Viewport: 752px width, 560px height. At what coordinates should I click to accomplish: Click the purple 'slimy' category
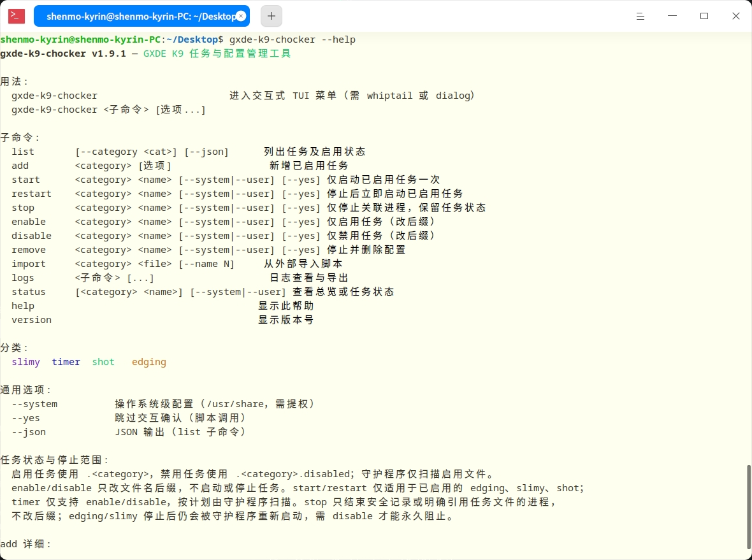[26, 362]
